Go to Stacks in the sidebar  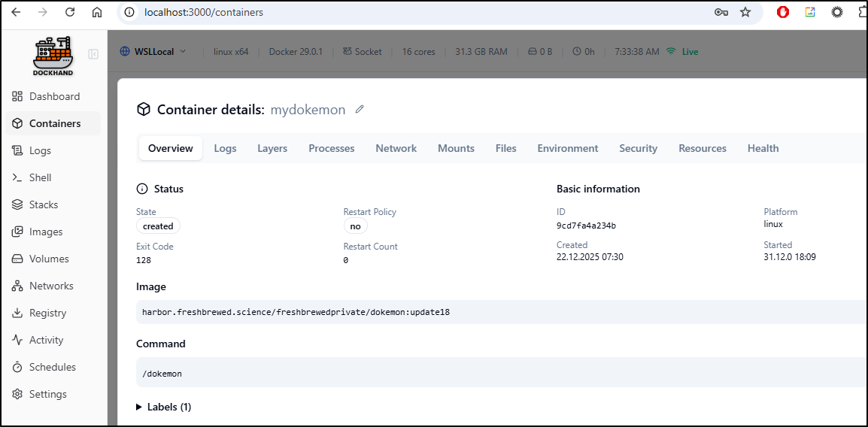pos(43,204)
